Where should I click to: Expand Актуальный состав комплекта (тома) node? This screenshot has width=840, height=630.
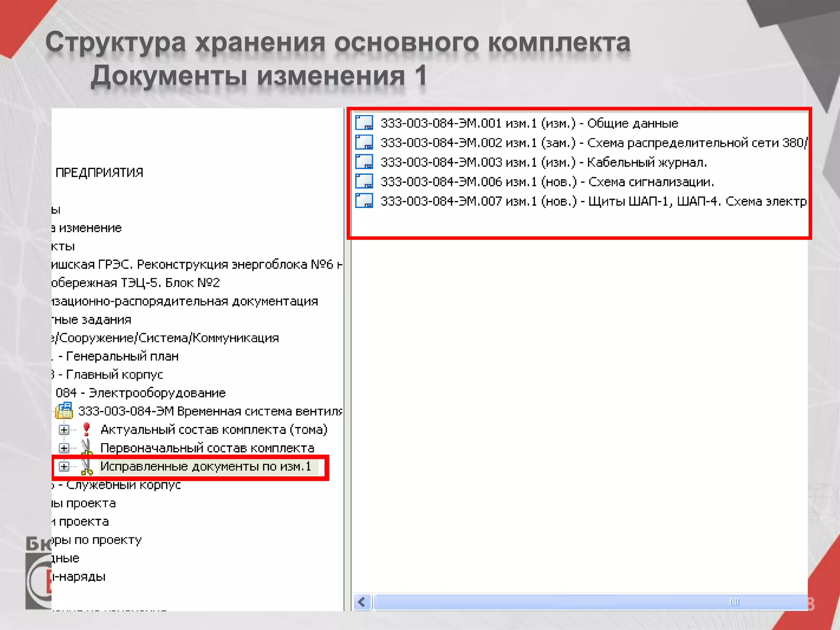[64, 430]
